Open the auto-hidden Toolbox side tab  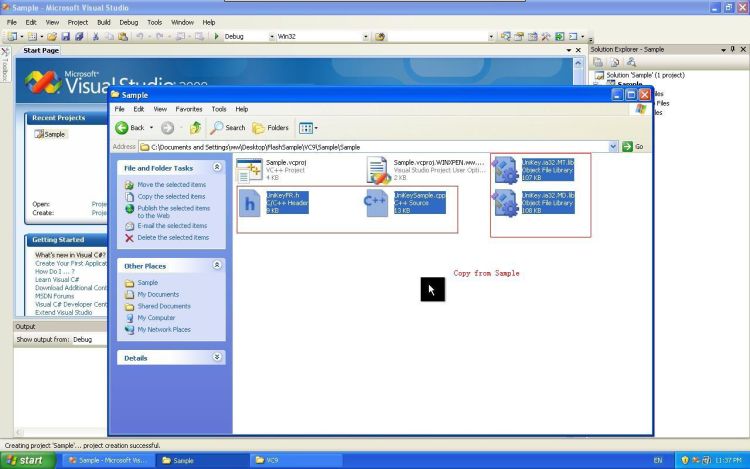coord(5,65)
